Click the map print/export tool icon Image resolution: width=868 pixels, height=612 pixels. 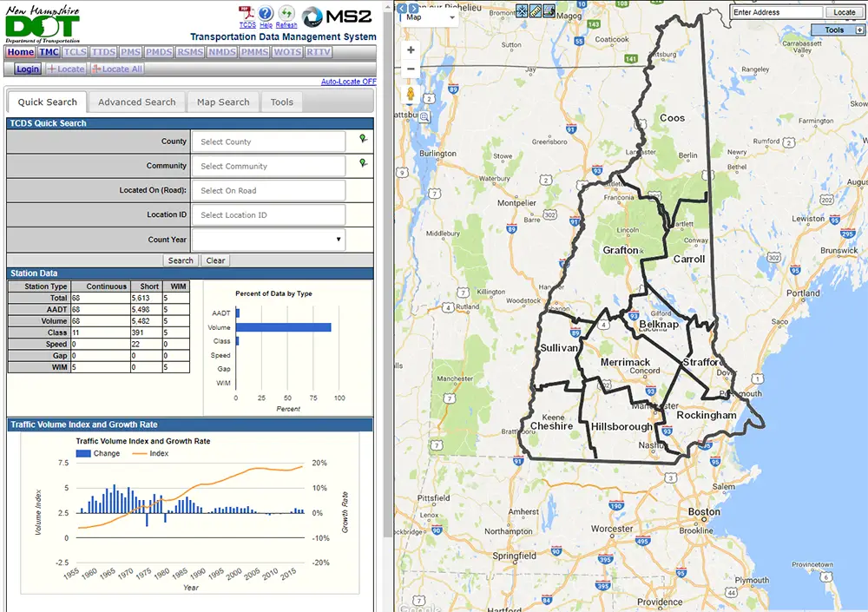pyautogui.click(x=549, y=10)
